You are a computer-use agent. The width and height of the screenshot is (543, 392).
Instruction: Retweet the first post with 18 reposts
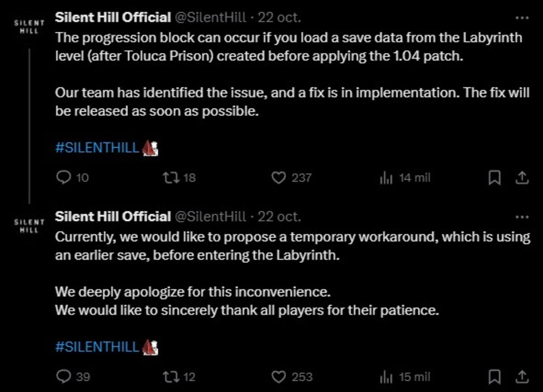[x=179, y=178]
